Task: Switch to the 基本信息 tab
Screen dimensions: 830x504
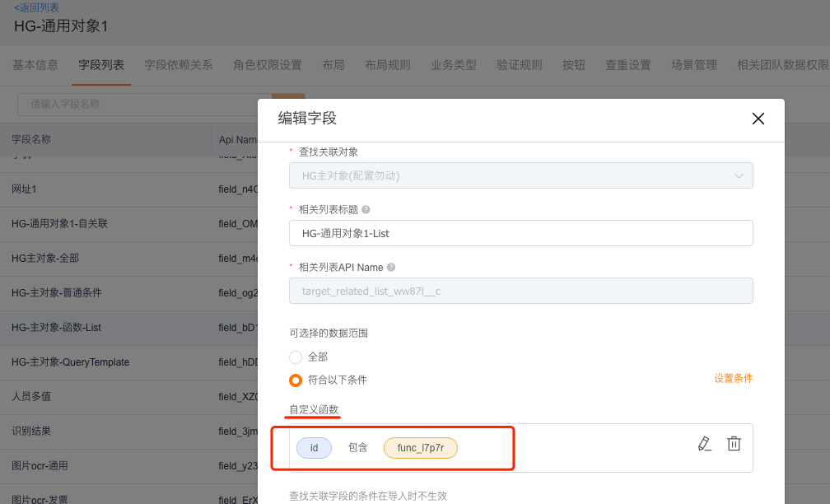Action: coord(35,65)
